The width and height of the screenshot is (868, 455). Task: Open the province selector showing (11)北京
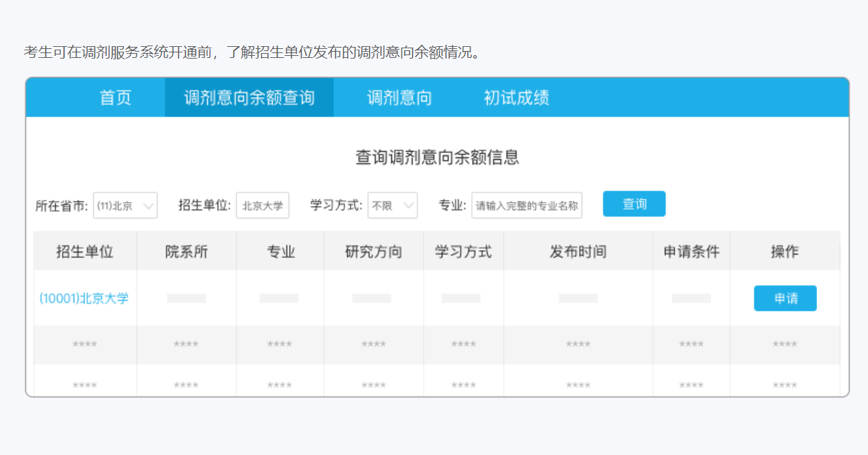pyautogui.click(x=125, y=205)
